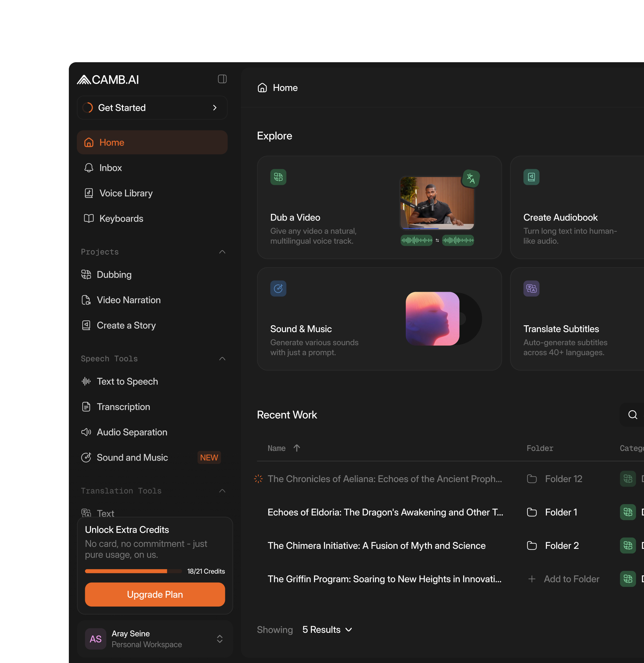Click Add to Folder plus icon
Screen dimensions: 644x663
pyautogui.click(x=531, y=579)
